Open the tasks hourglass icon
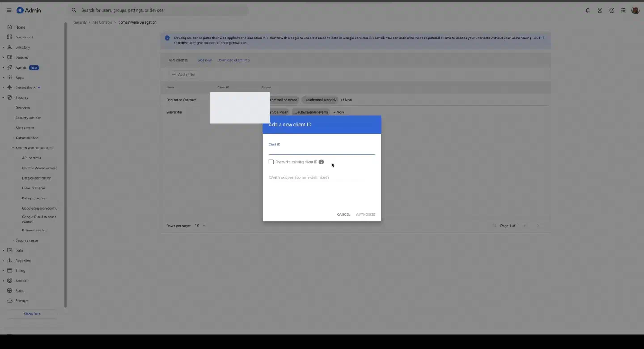The width and height of the screenshot is (644, 349). (600, 10)
